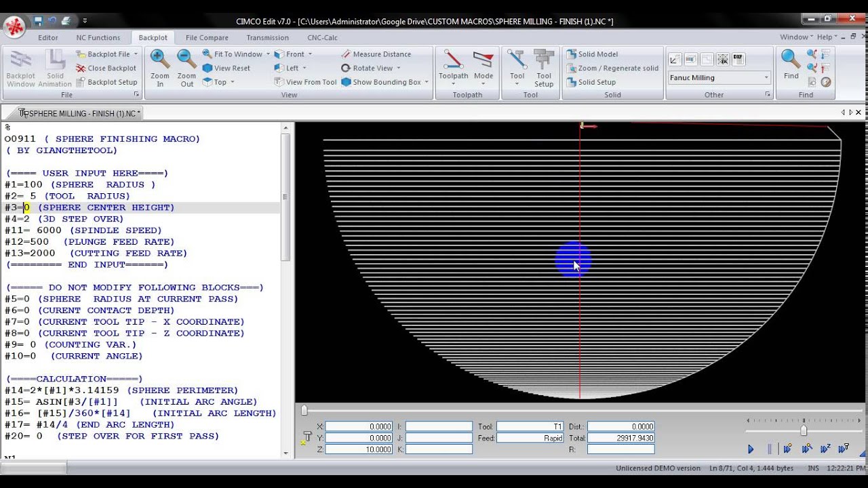Click 'Unlicensed DEMO version' in status bar
Screen dimensions: 868x488
pyautogui.click(x=658, y=468)
